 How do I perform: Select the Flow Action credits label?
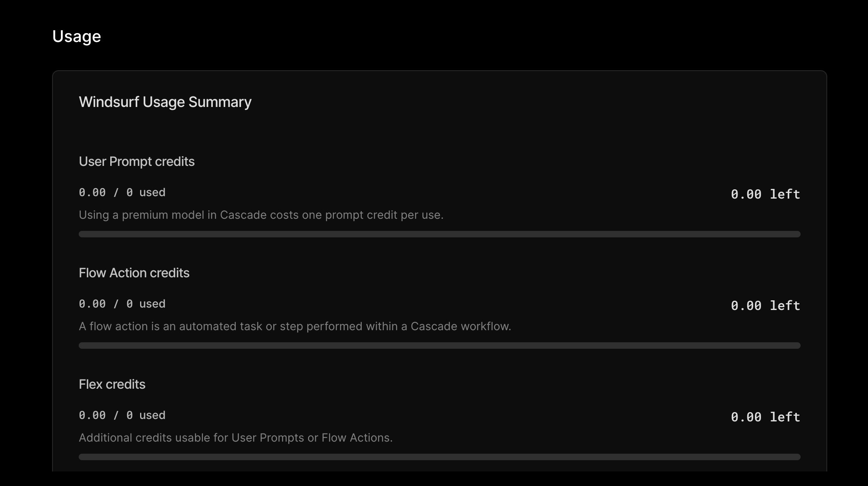(x=134, y=273)
